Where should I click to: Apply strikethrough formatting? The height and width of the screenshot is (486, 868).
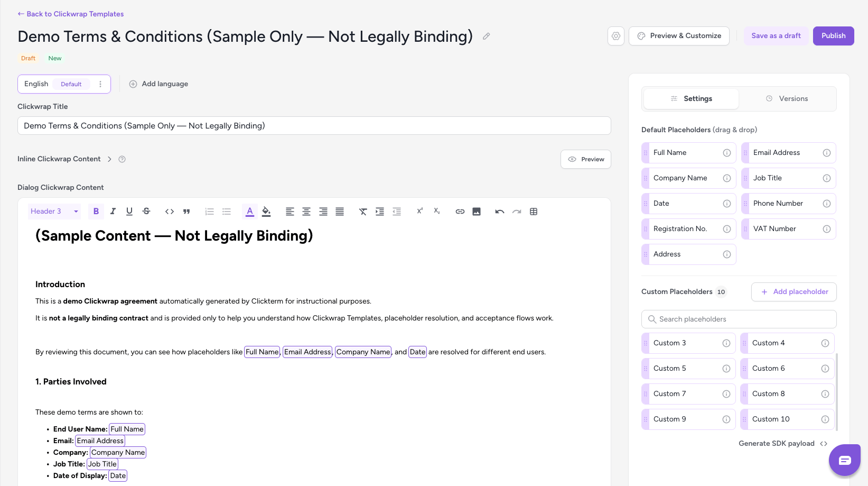click(x=146, y=212)
